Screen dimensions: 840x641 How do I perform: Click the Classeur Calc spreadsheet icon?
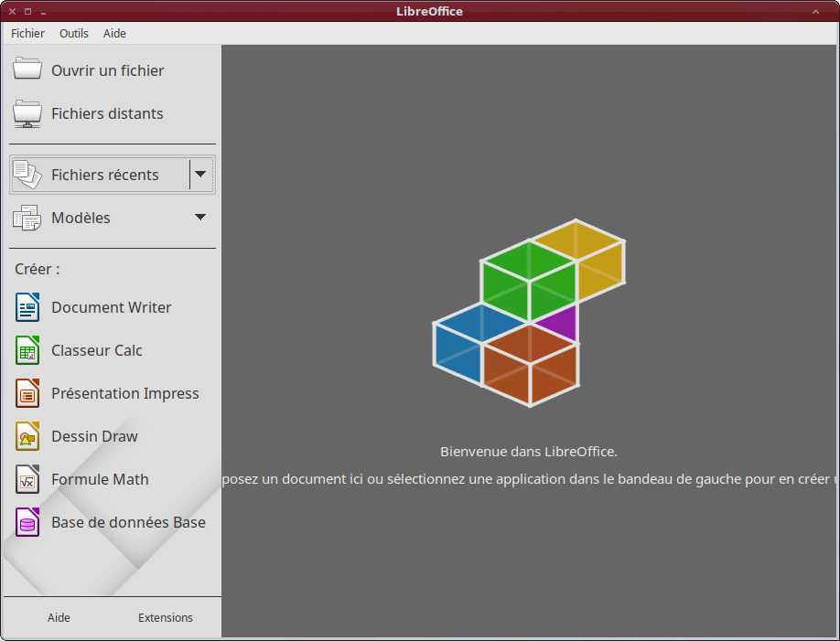point(27,350)
